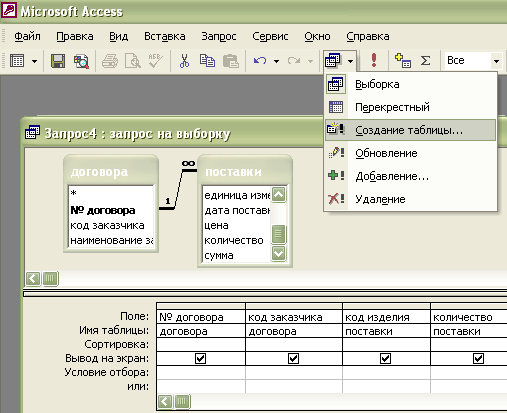Click the datasheet View icon in toolbar
This screenshot has width=507, height=413.
tap(17, 61)
